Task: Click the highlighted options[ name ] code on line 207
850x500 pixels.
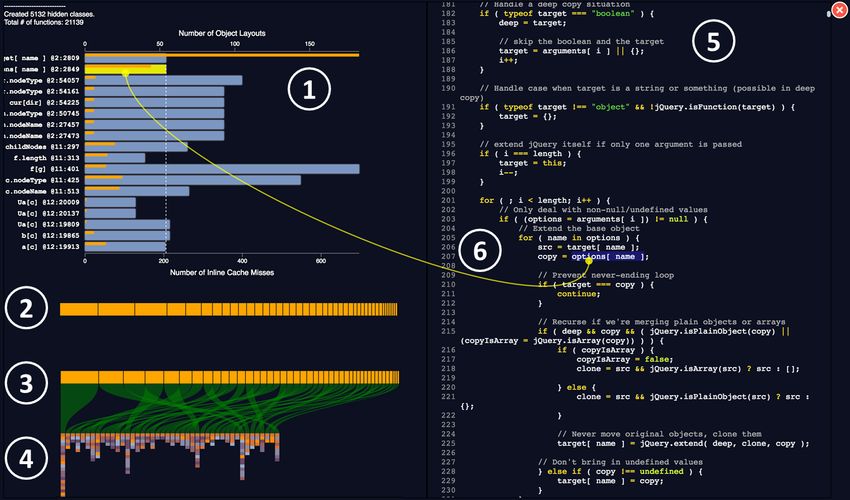Action: (607, 257)
